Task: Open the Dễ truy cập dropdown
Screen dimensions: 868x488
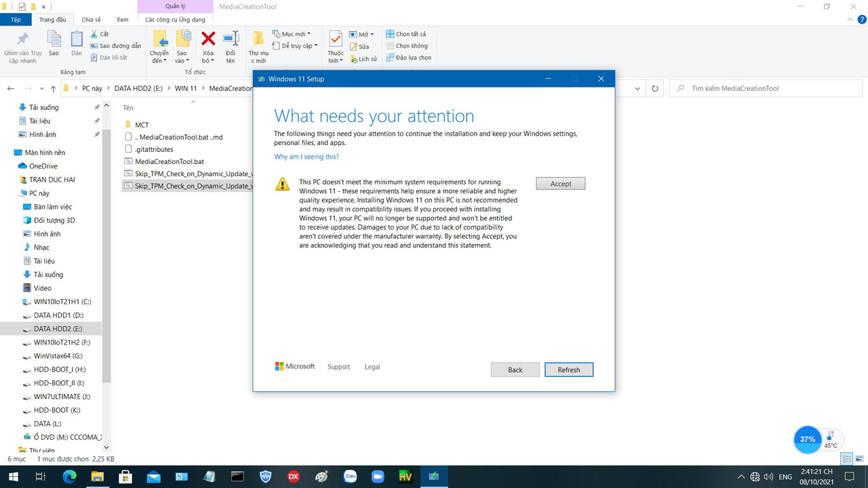Action: pyautogui.click(x=294, y=46)
